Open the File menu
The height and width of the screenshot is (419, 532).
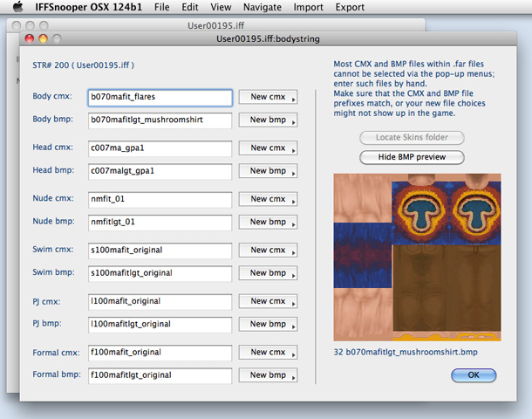point(161,7)
